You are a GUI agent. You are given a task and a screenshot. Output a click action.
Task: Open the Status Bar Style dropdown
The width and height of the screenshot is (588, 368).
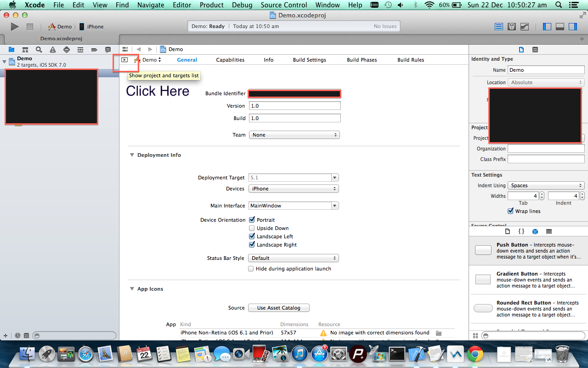coord(294,258)
